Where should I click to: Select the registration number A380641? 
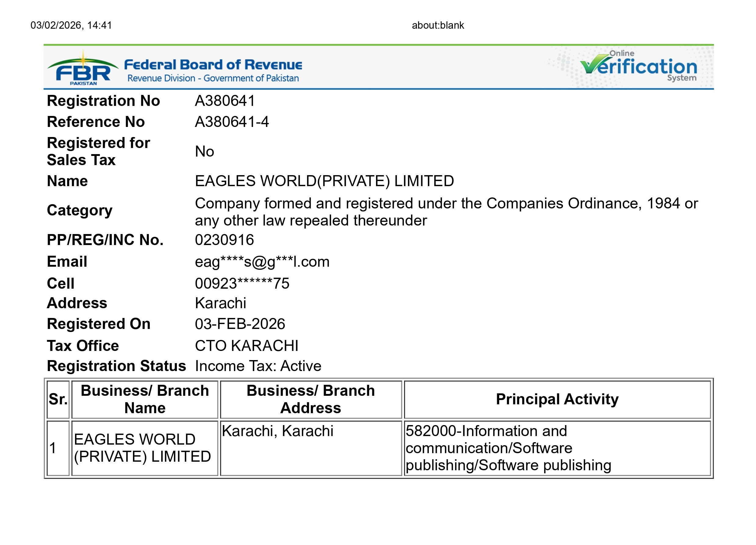[225, 101]
